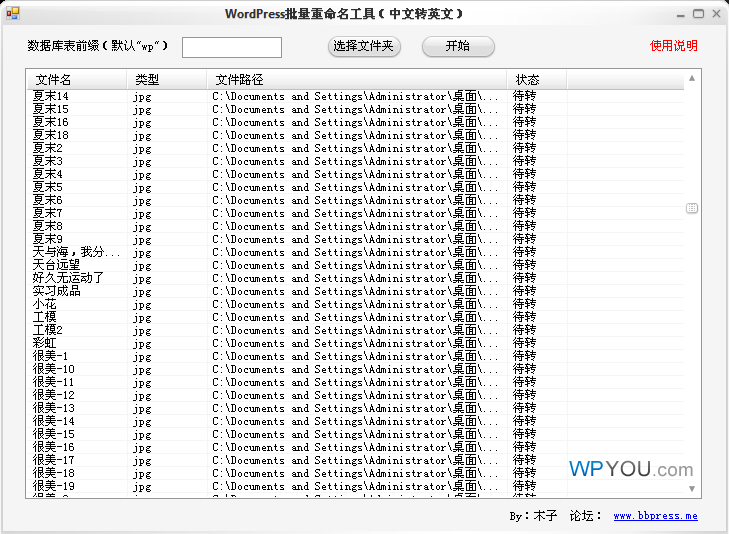Sort by the 类型 column header
This screenshot has height=534, width=729.
166,79
